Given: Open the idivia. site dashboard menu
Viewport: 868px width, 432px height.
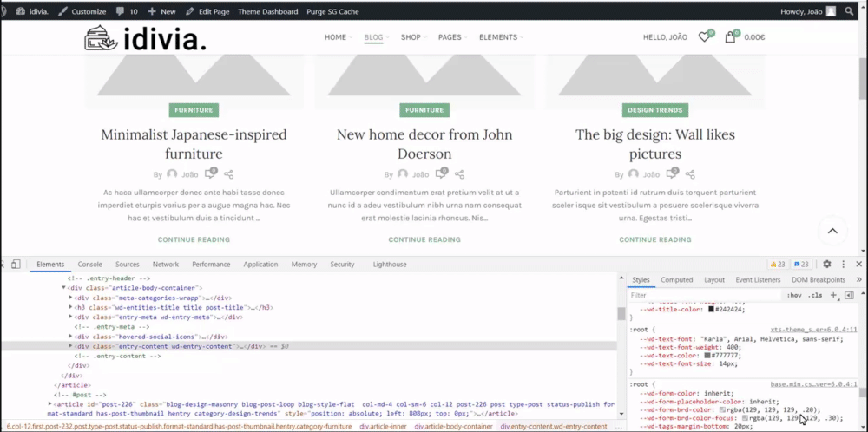Looking at the screenshot, I should click(31, 11).
